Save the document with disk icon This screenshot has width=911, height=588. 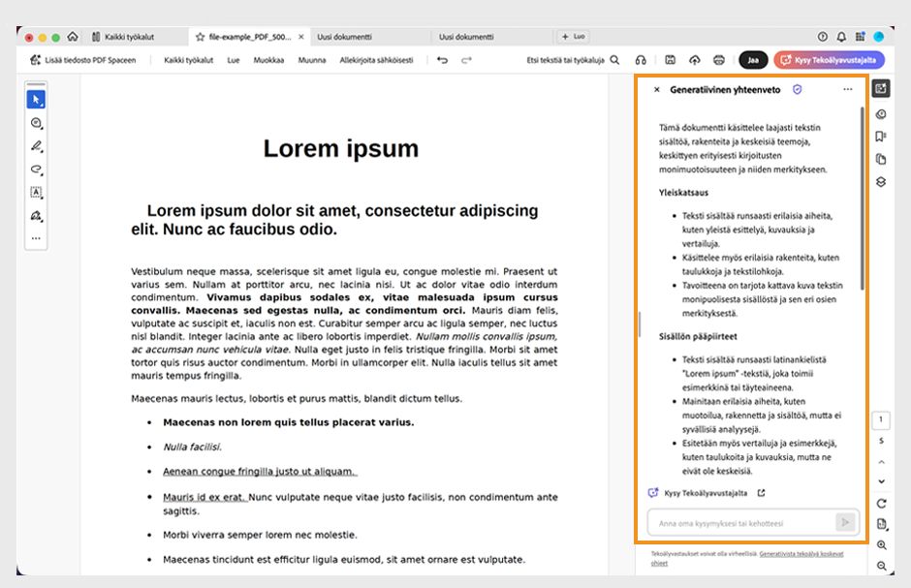(x=670, y=60)
